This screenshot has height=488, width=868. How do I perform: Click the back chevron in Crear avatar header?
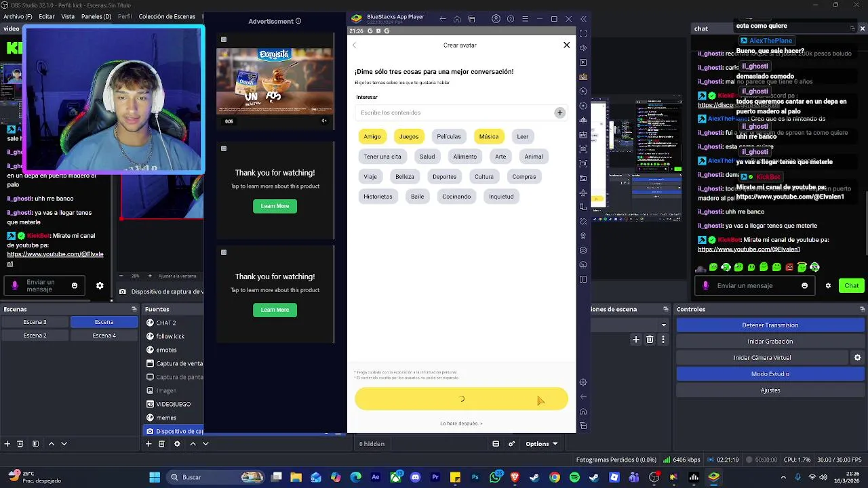pyautogui.click(x=355, y=45)
